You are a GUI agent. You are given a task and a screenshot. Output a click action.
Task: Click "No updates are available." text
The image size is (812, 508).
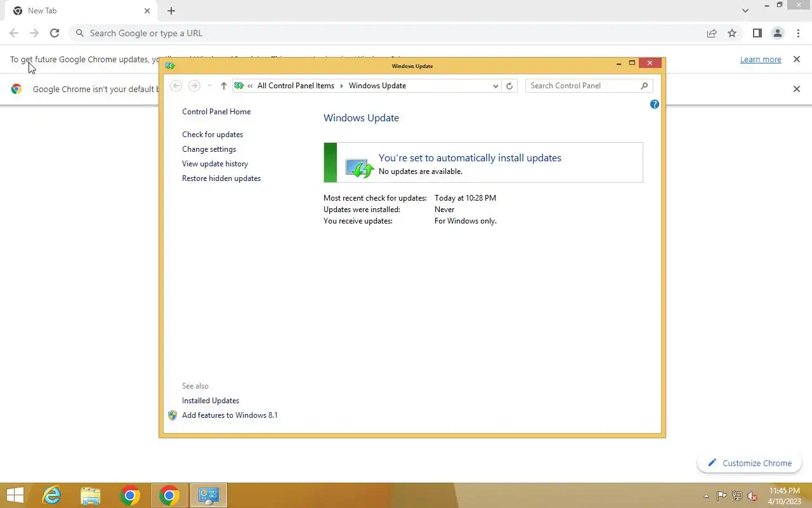pyautogui.click(x=421, y=171)
